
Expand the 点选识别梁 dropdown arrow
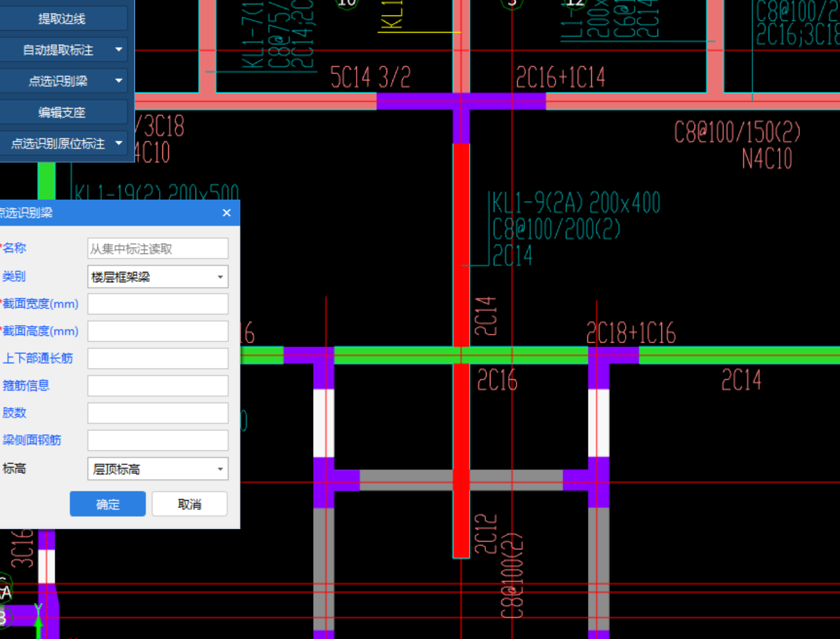coord(119,81)
